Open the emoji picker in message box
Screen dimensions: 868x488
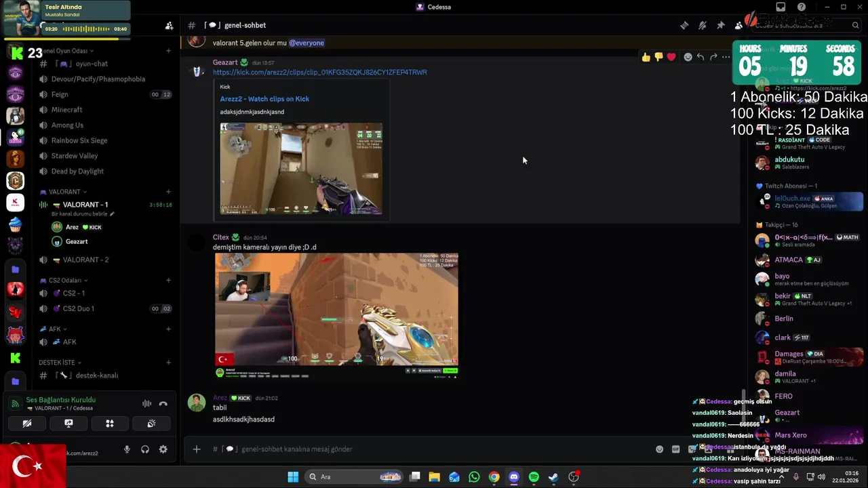[x=659, y=449]
